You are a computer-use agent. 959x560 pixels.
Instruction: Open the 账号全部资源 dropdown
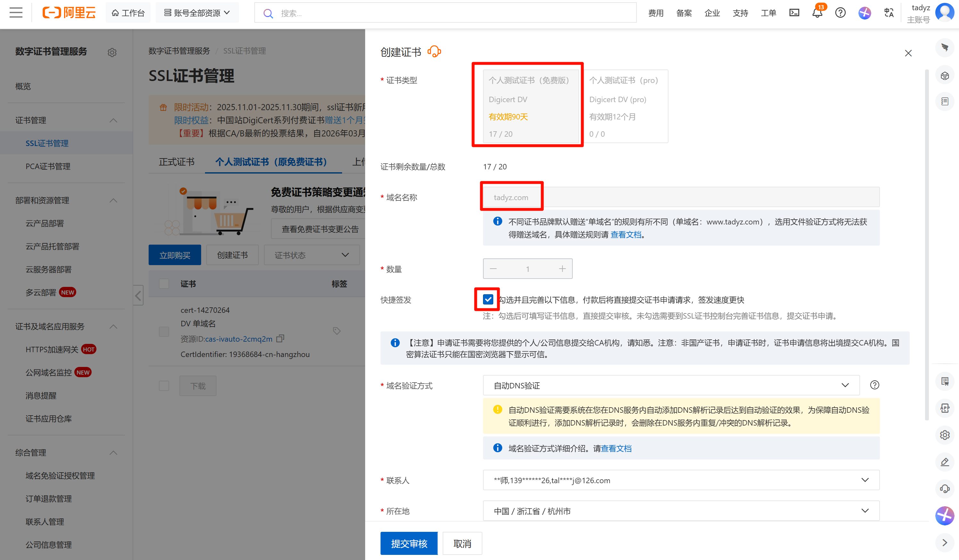197,12
